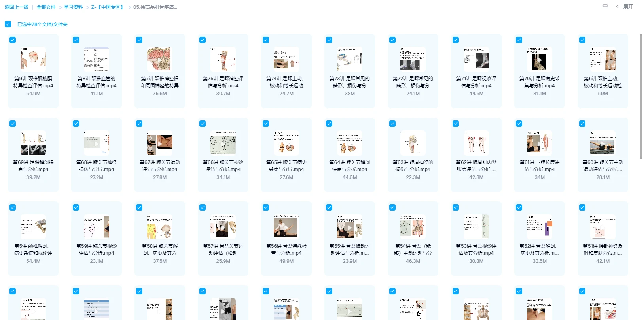The height and width of the screenshot is (320, 644).
Task: Open 第7讲 颈椎神经根 video thumbnail
Action: 160,59
